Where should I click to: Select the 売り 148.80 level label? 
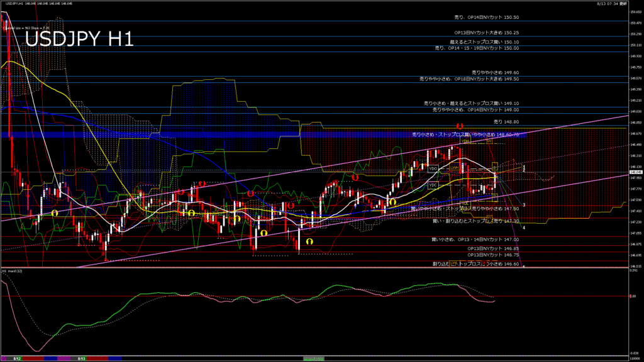pyautogui.click(x=506, y=121)
